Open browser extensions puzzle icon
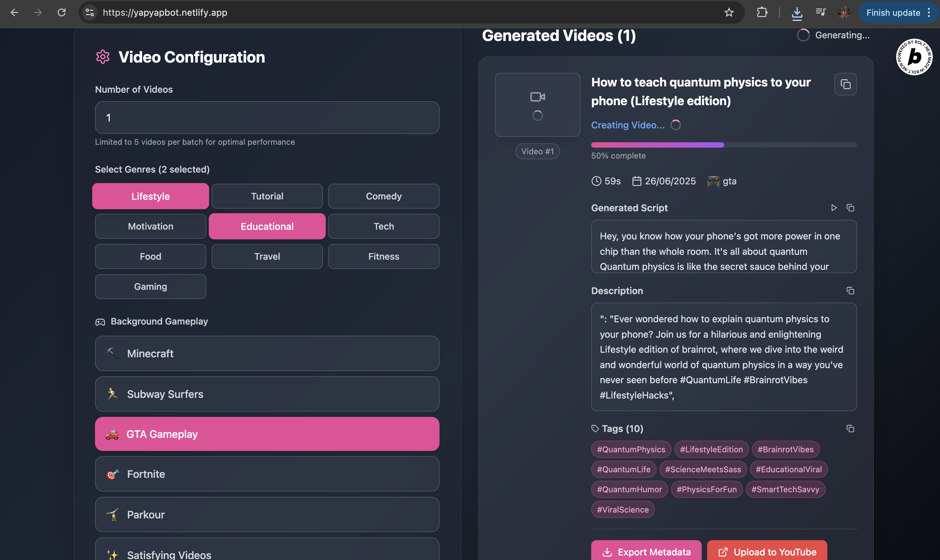This screenshot has height=560, width=940. (762, 13)
